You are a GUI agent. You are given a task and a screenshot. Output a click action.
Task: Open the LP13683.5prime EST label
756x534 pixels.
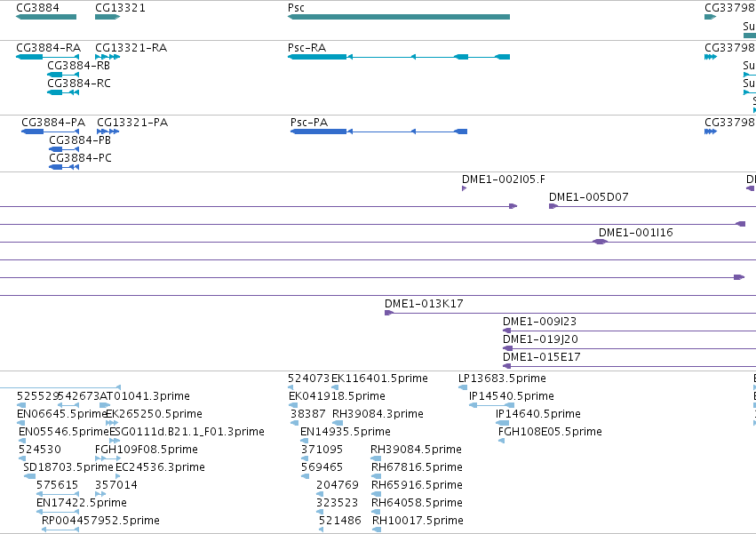[502, 379]
